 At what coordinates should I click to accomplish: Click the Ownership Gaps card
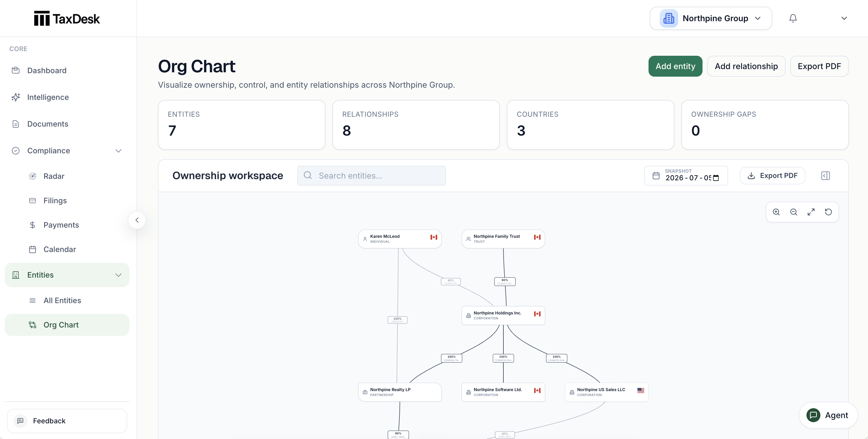click(765, 125)
